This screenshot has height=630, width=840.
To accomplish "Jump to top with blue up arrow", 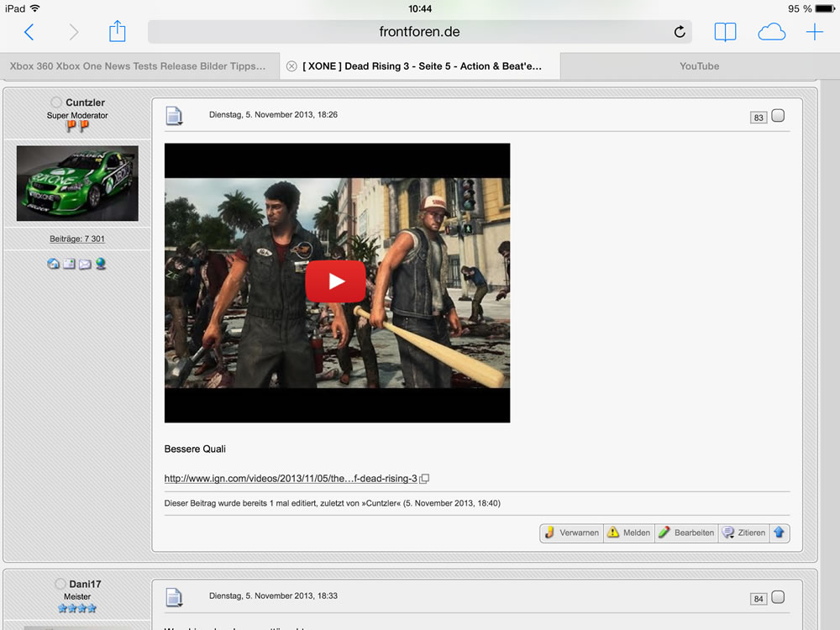I will pos(779,533).
